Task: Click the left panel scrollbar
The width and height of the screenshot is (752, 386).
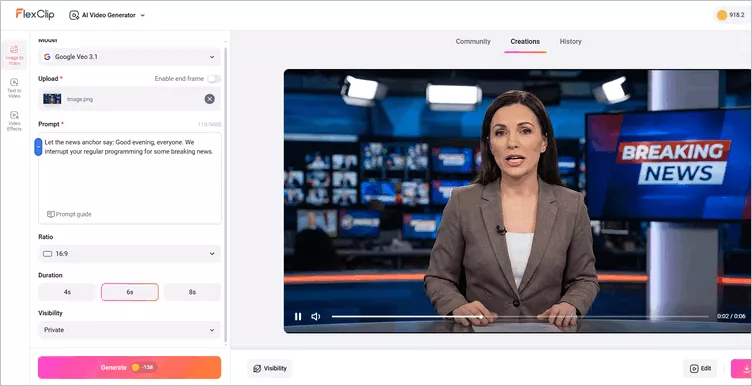Action: tap(225, 194)
